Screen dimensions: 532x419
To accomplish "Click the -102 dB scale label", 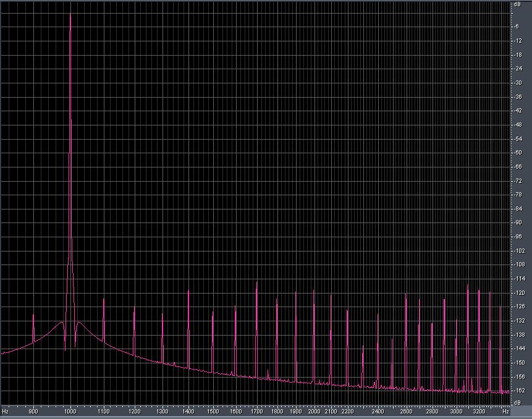I will point(519,251).
